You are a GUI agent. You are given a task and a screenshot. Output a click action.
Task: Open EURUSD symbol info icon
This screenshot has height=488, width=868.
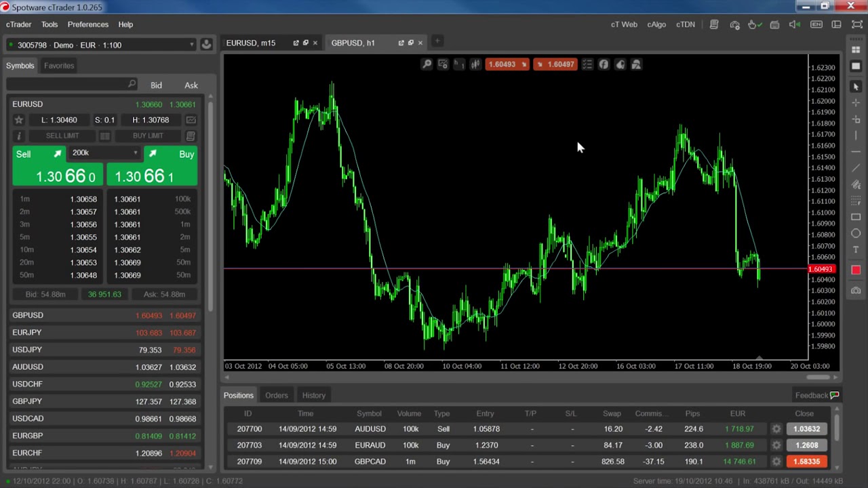click(x=19, y=136)
